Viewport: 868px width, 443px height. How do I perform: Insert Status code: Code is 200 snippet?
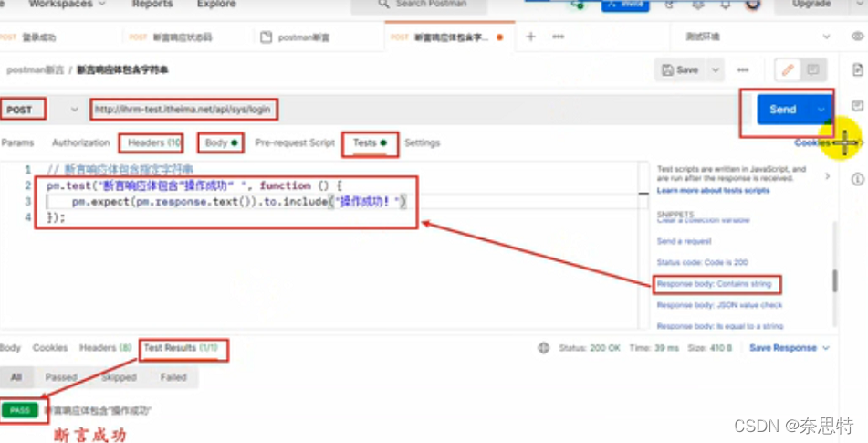703,262
